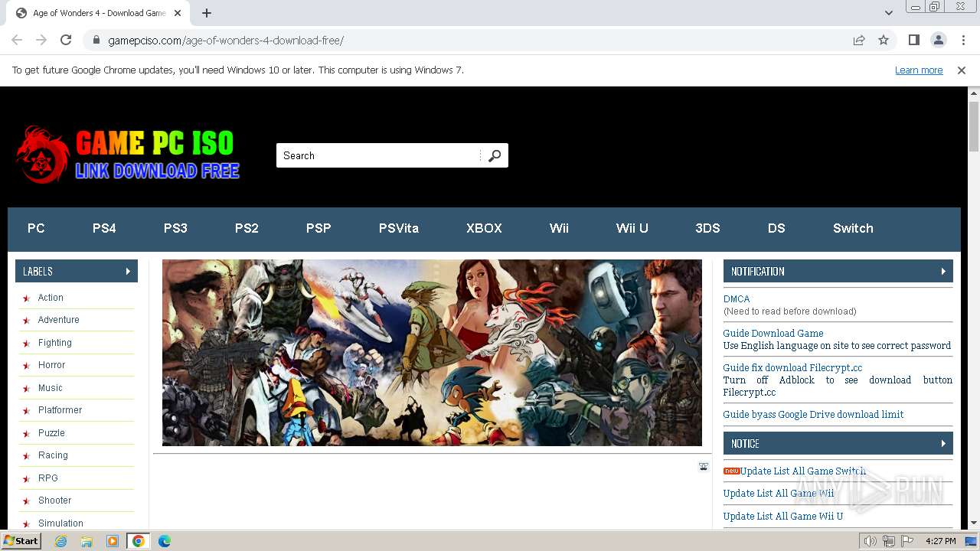Screen dimensions: 980x551
Task: Open the Action label
Action: (x=51, y=298)
